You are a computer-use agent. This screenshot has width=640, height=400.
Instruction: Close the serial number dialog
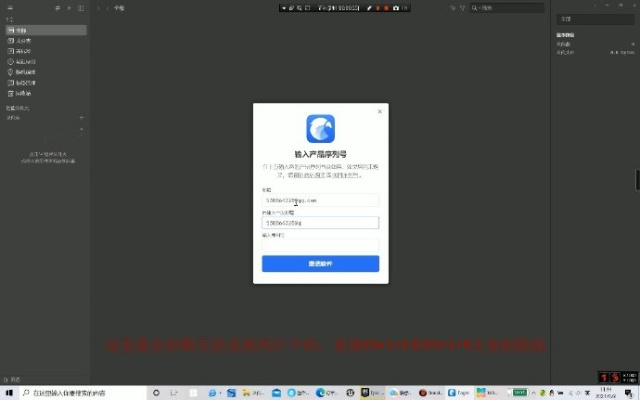pyautogui.click(x=380, y=111)
